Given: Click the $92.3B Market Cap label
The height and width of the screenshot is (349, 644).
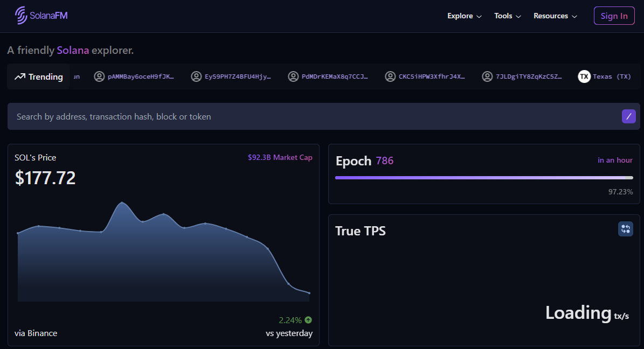Looking at the screenshot, I should 280,157.
